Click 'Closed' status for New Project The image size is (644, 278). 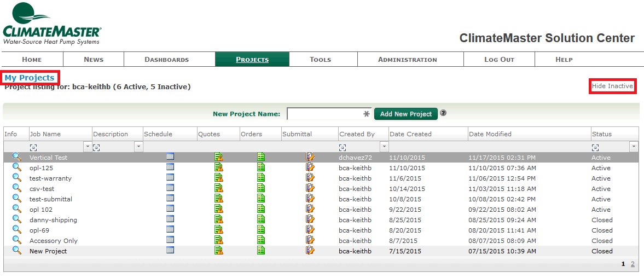click(x=602, y=251)
